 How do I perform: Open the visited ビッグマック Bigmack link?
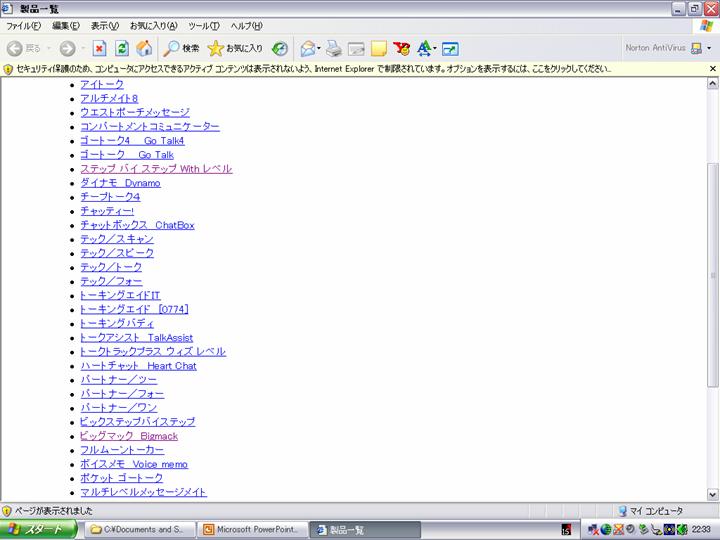[x=129, y=436]
